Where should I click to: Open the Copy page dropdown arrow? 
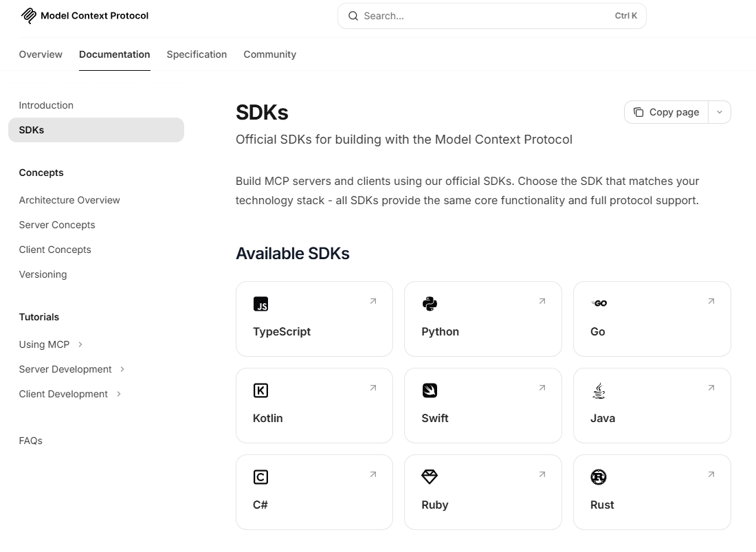pos(719,112)
